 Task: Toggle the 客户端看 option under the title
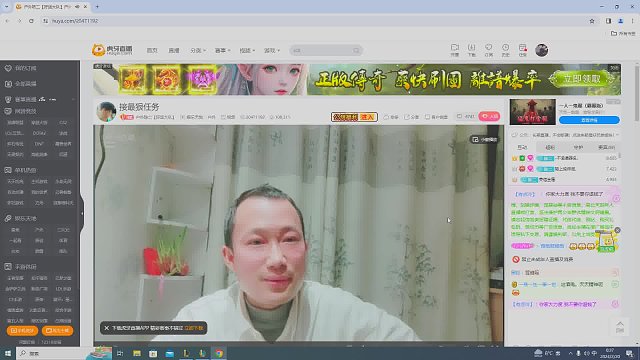436,117
